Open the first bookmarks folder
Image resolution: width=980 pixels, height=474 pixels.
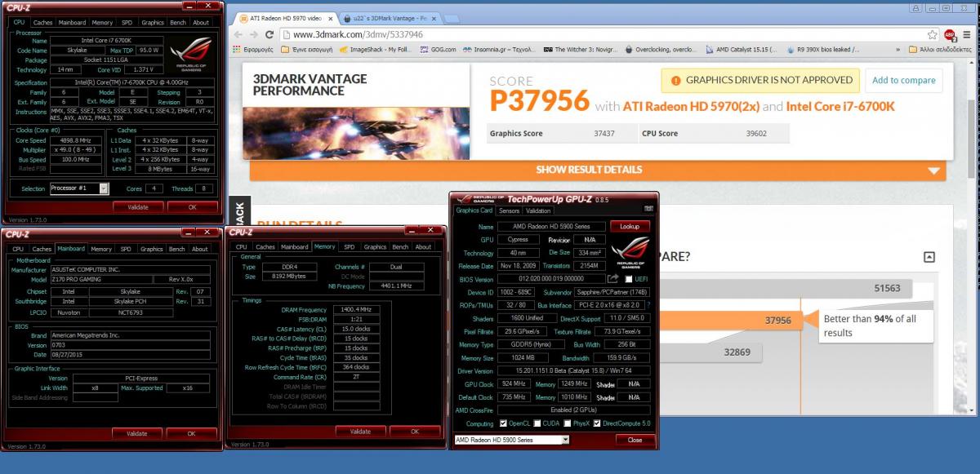tap(307, 49)
